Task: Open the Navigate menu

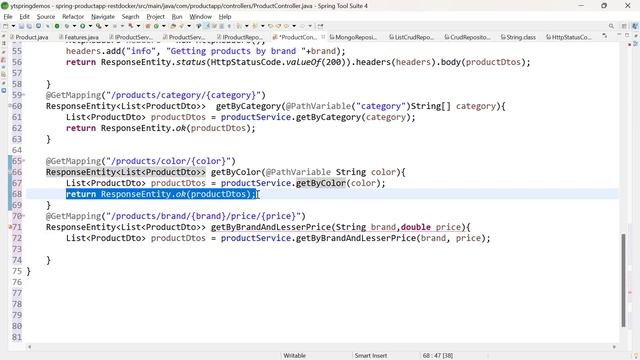Action: [x=103, y=17]
